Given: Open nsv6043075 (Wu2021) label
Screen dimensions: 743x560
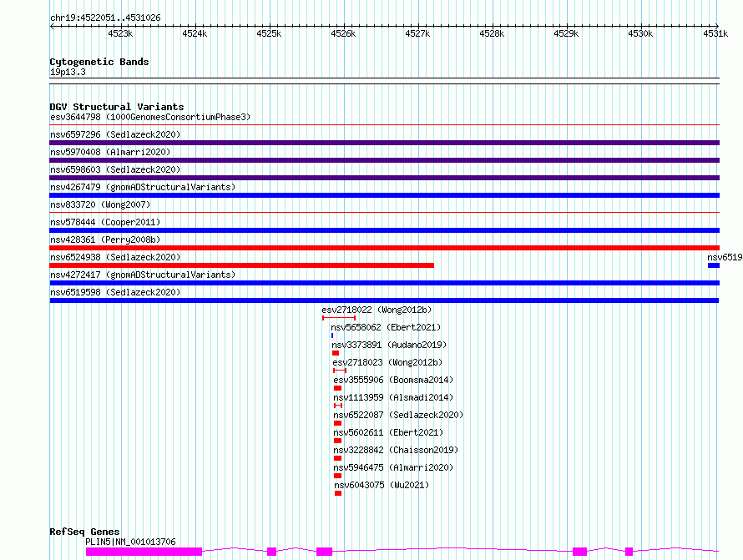Looking at the screenshot, I should (x=382, y=485).
